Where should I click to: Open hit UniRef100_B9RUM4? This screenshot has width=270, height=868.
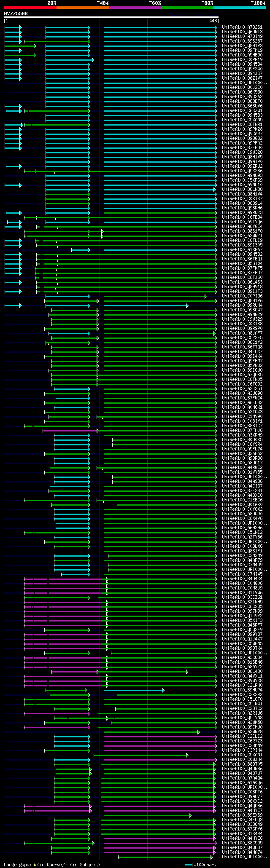(242, 305)
